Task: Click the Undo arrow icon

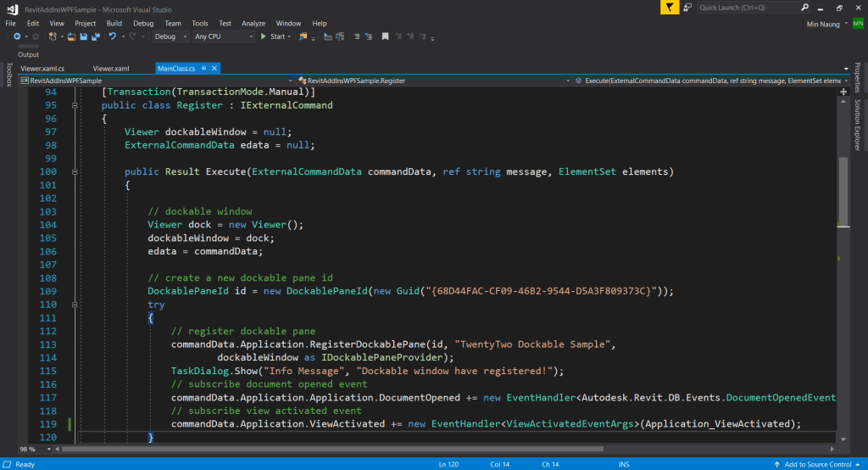Action: pyautogui.click(x=112, y=36)
